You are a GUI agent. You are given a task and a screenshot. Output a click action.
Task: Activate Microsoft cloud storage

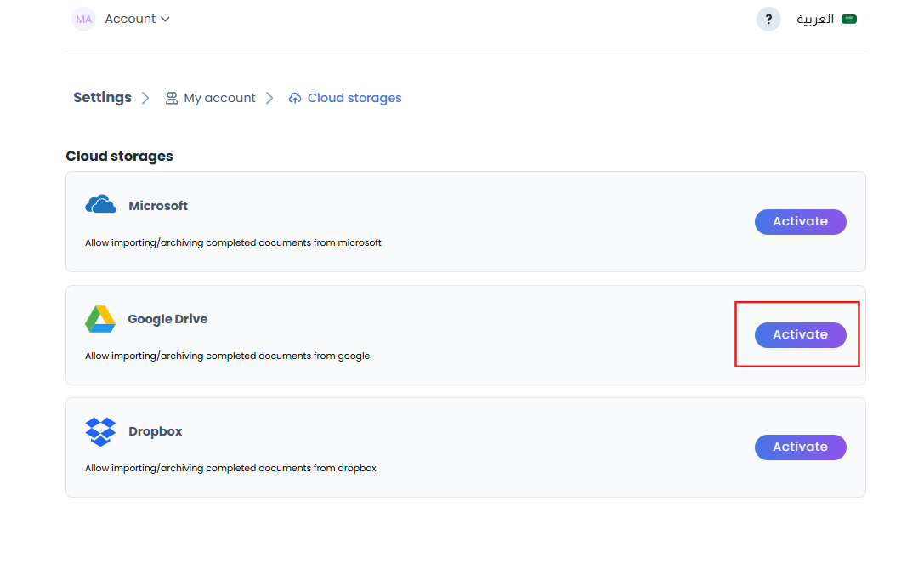800,222
